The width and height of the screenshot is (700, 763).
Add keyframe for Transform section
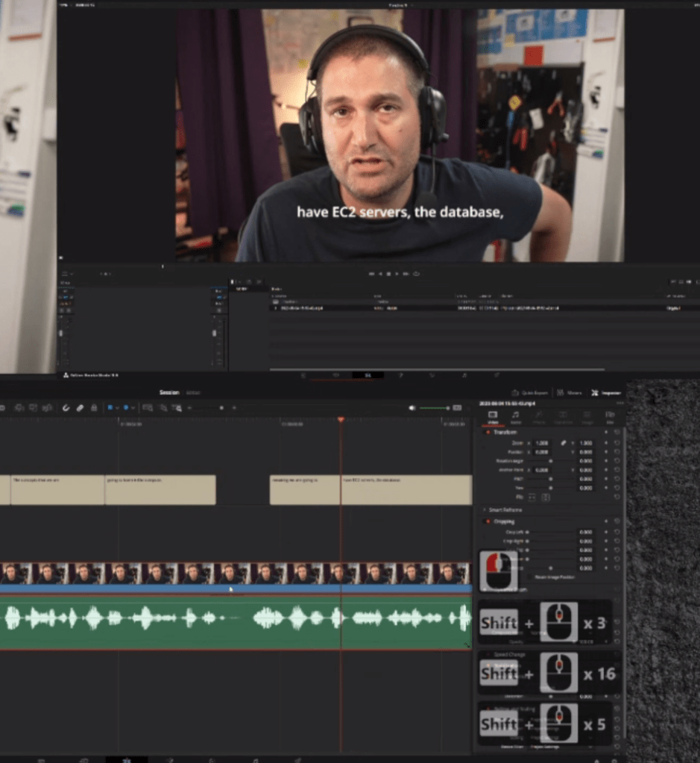point(606,432)
